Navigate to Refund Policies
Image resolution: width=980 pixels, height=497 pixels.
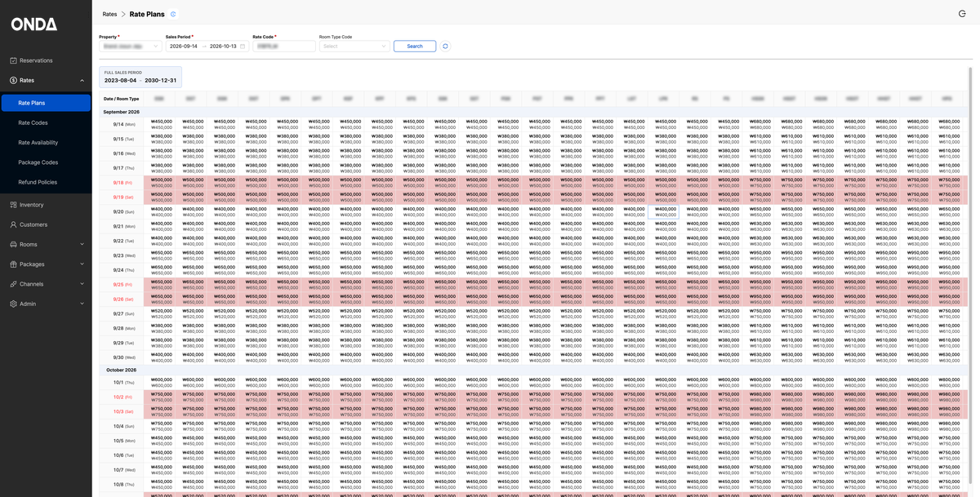point(38,182)
